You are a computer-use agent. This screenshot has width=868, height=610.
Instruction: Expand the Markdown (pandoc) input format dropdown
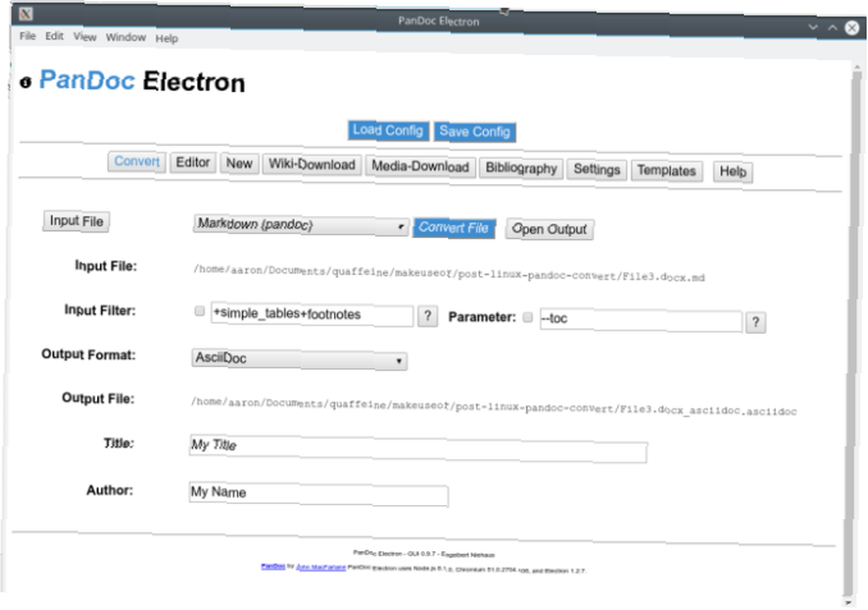click(300, 226)
